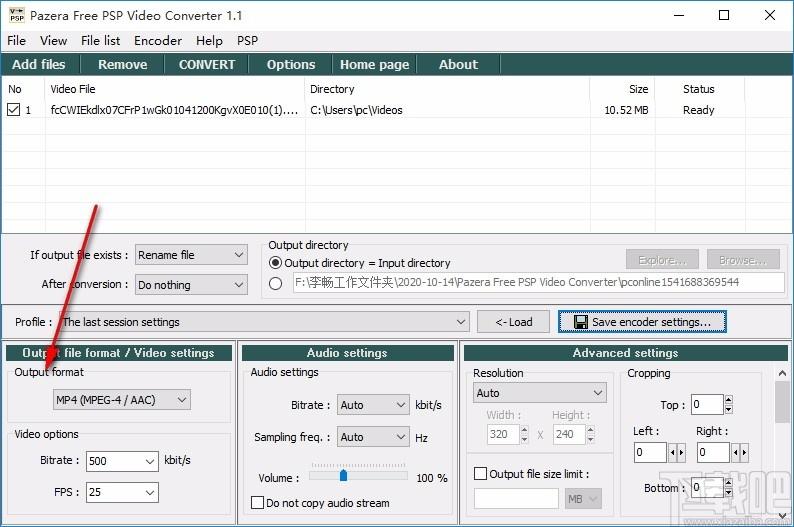Click the Right cropping spinner arrows
The image size is (794, 527).
[x=740, y=452]
